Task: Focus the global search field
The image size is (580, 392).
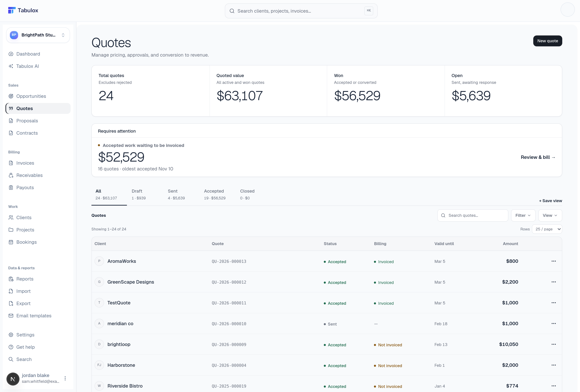Action: point(301,11)
